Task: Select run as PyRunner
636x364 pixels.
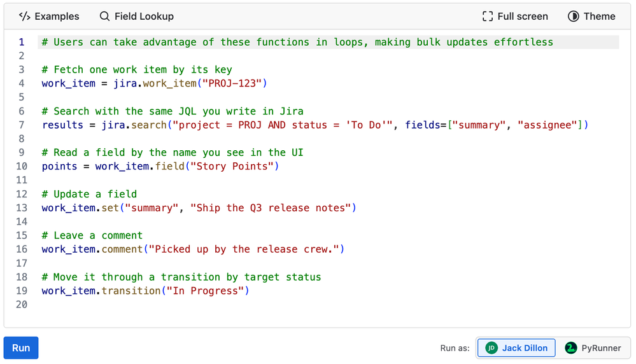Action: coord(593,348)
